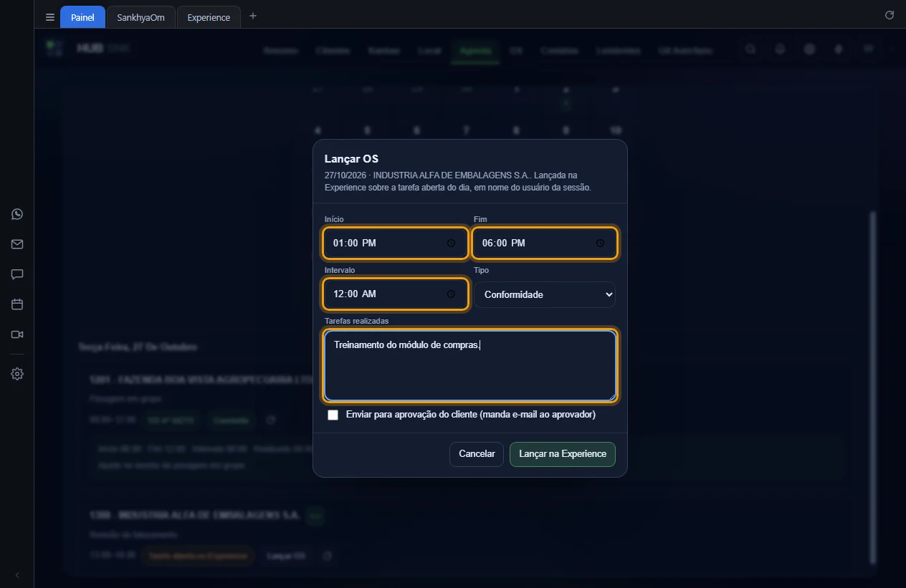Click the Início label
The image size is (906, 588).
[x=334, y=219]
